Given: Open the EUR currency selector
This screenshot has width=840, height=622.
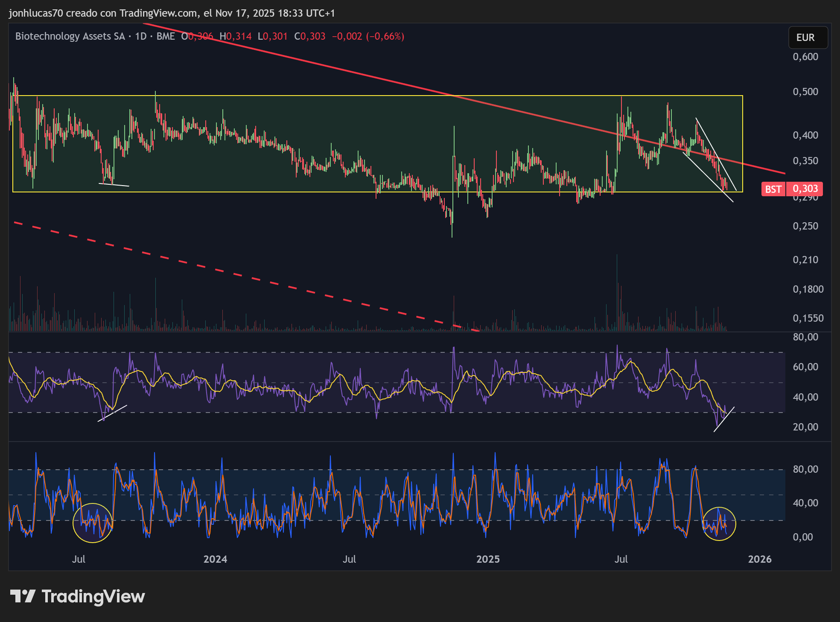Looking at the screenshot, I should pyautogui.click(x=808, y=38).
